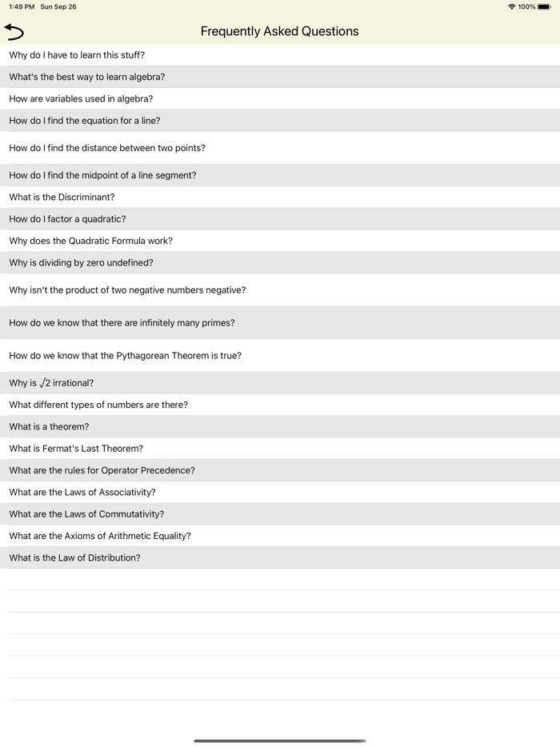This screenshot has width=560, height=747.
Task: Open 'Why is dividing by zero undefined?'
Action: [x=81, y=262]
